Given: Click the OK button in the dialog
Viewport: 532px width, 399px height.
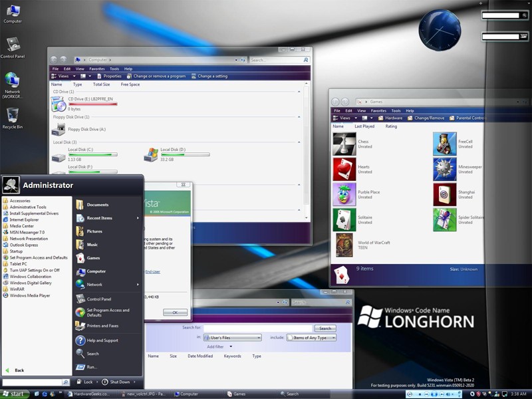Looking at the screenshot, I should pos(175,312).
